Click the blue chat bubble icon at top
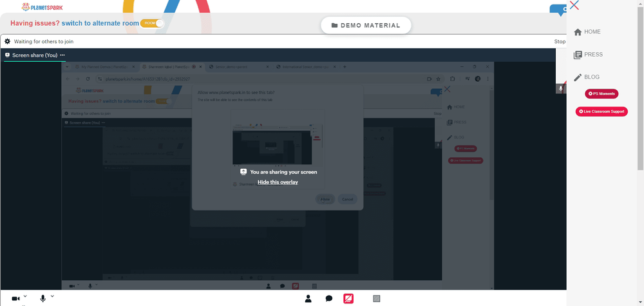Viewport: 644px width, 306px height. [558, 10]
